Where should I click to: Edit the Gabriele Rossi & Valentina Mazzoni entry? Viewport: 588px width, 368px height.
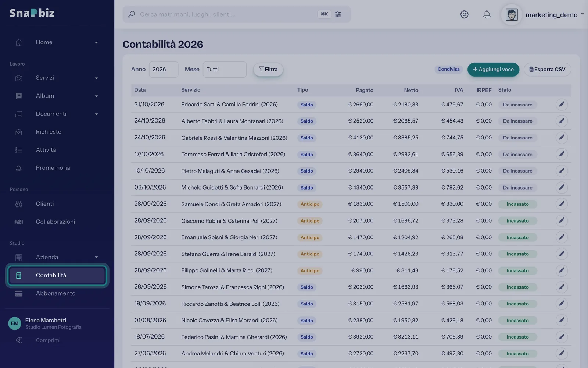click(562, 138)
